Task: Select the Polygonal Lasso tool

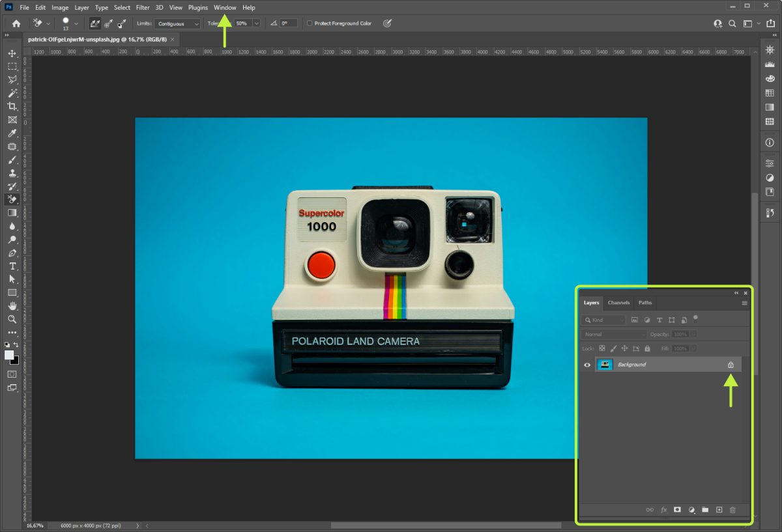Action: [x=12, y=80]
